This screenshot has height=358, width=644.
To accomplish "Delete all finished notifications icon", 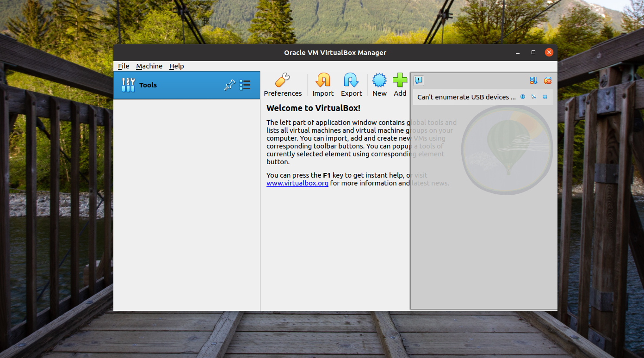I will (548, 80).
